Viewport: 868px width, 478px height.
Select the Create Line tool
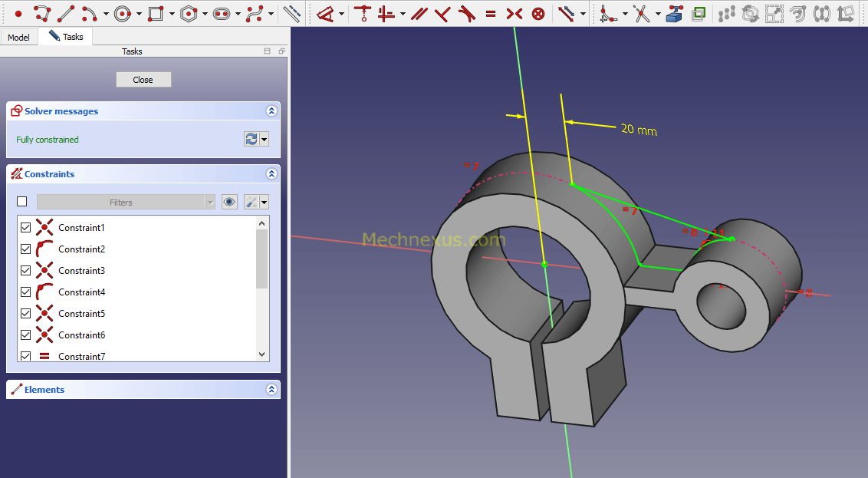[66, 14]
